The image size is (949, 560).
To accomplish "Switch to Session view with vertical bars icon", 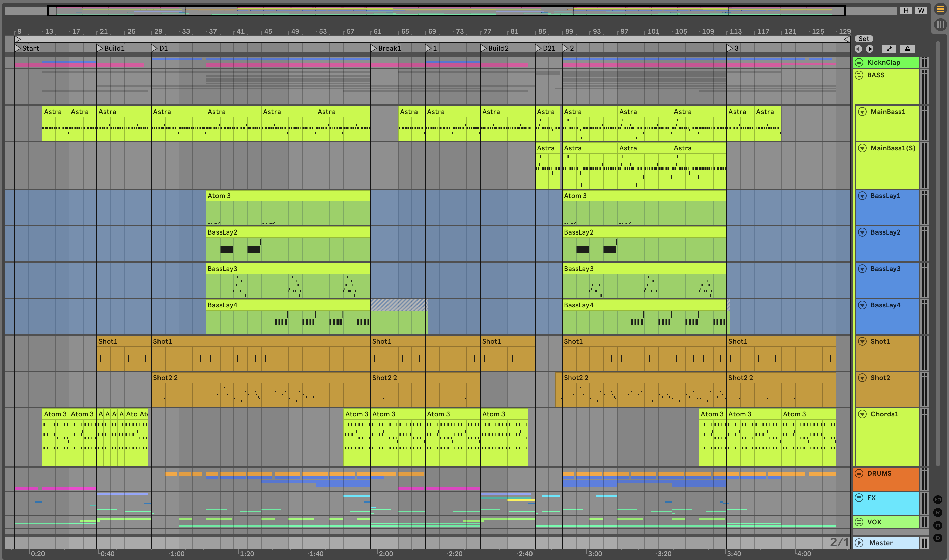I will pos(940,25).
